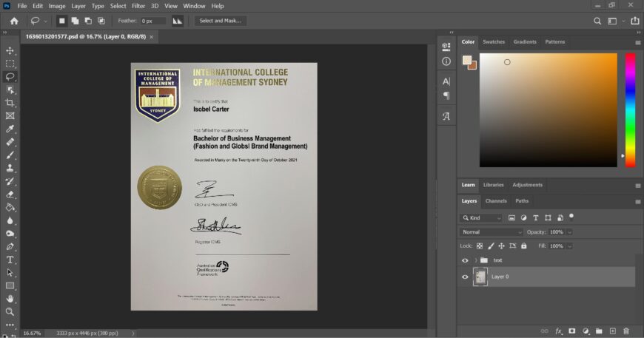
Task: Open the Color panel options menu
Action: point(638,43)
